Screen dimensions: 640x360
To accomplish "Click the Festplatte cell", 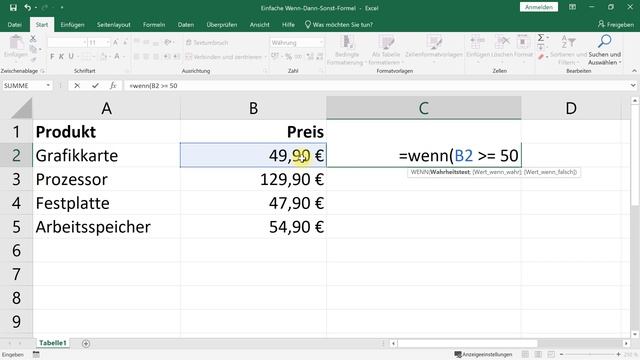I will click(x=106, y=203).
